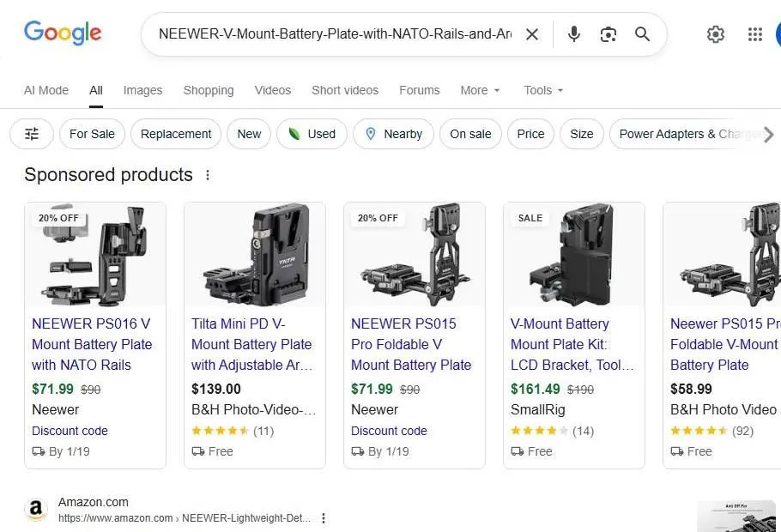The image size is (781, 532).
Task: Open the Google apps grid icon
Action: click(754, 34)
